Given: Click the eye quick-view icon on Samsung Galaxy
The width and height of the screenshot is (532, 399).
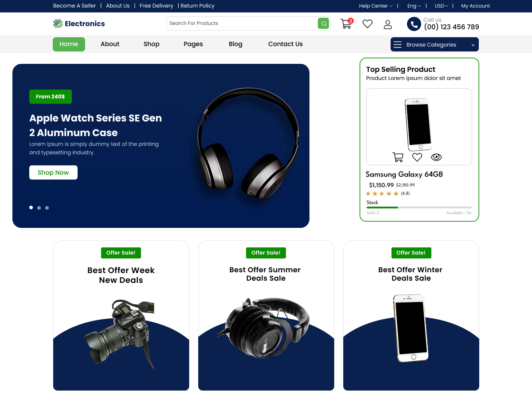Looking at the screenshot, I should pos(436,156).
